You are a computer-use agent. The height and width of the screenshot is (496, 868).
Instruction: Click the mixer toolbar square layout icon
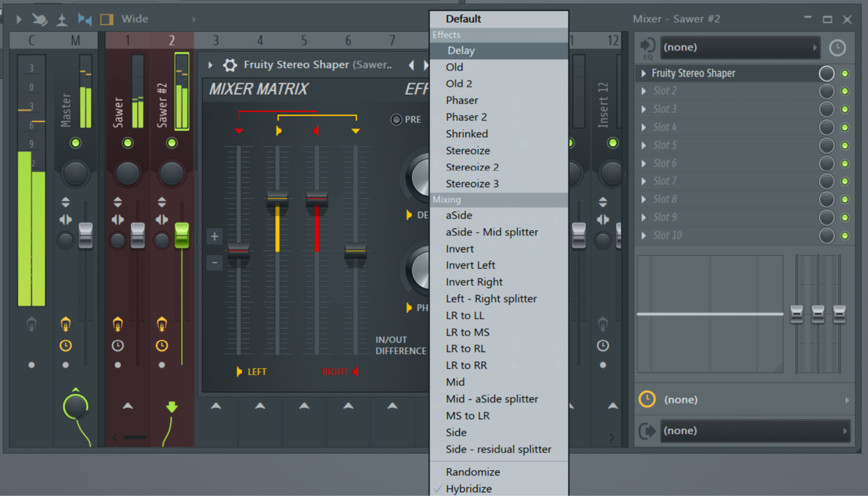(x=107, y=19)
